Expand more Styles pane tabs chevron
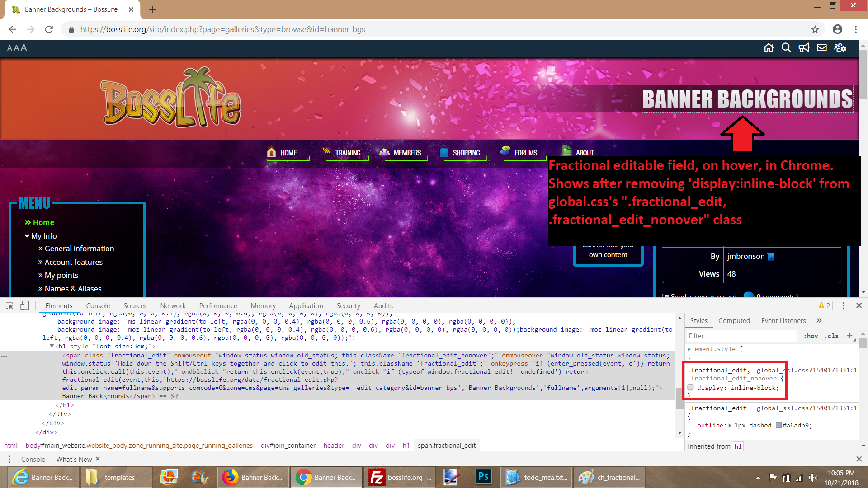Image resolution: width=868 pixels, height=488 pixels. 819,320
